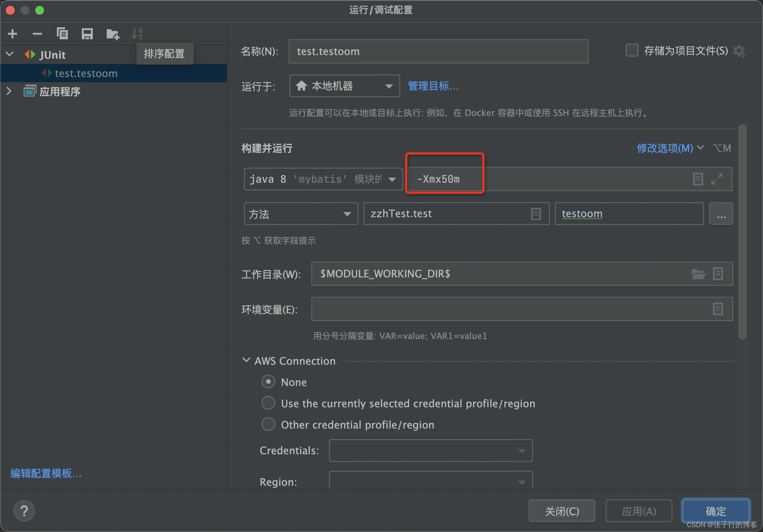
Task: Click the 名称 name input field
Action: click(x=438, y=51)
